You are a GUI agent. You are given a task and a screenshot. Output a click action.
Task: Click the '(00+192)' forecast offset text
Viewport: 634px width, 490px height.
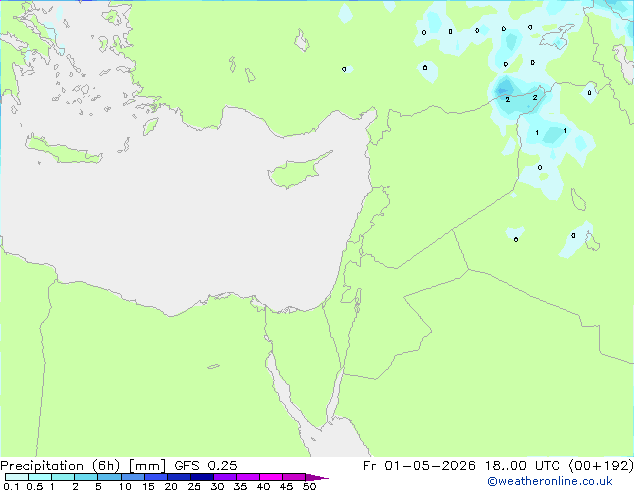click(x=601, y=466)
